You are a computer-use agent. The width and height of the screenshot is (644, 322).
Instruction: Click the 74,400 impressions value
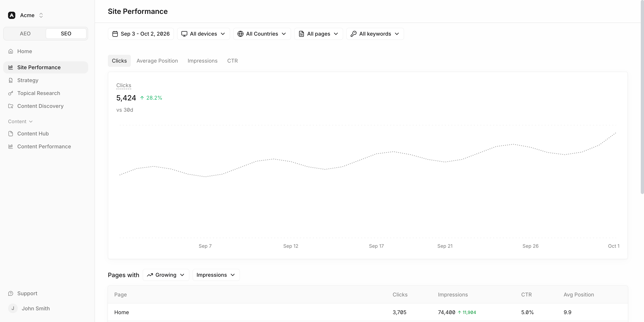click(x=447, y=312)
